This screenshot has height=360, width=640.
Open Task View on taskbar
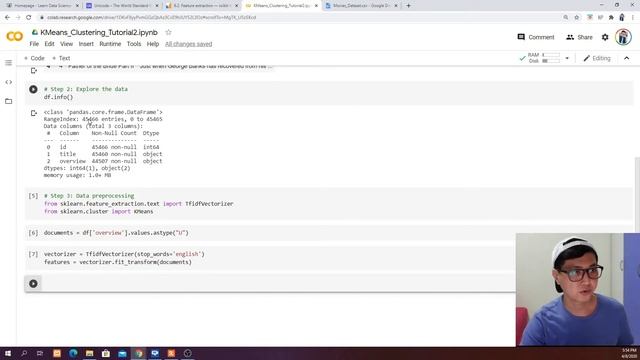(x=40, y=353)
